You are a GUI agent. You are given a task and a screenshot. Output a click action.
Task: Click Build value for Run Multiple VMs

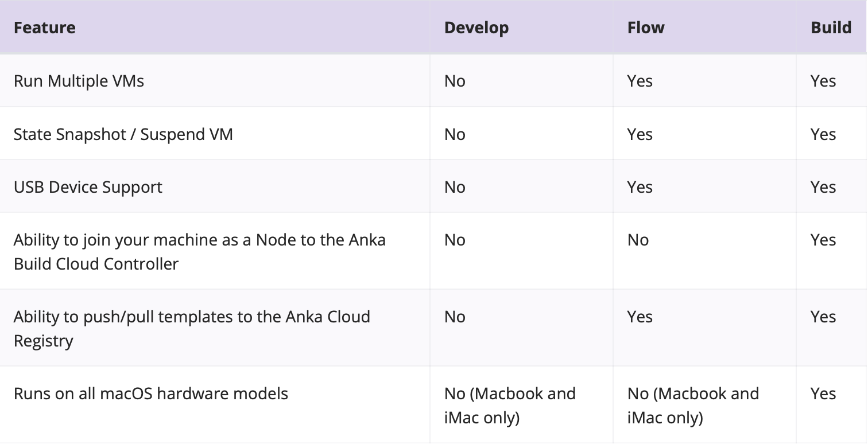[x=823, y=81]
